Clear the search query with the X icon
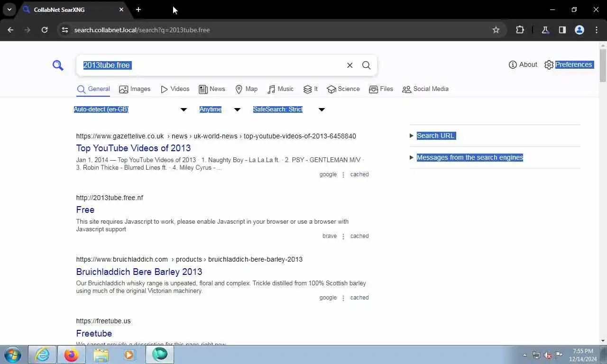 point(350,65)
